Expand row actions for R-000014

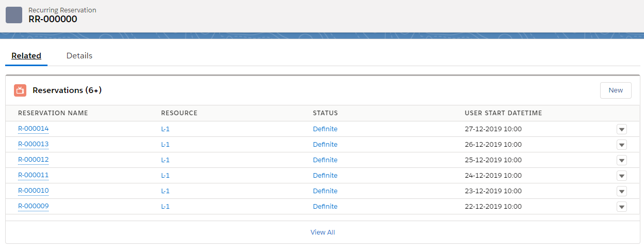pos(621,129)
